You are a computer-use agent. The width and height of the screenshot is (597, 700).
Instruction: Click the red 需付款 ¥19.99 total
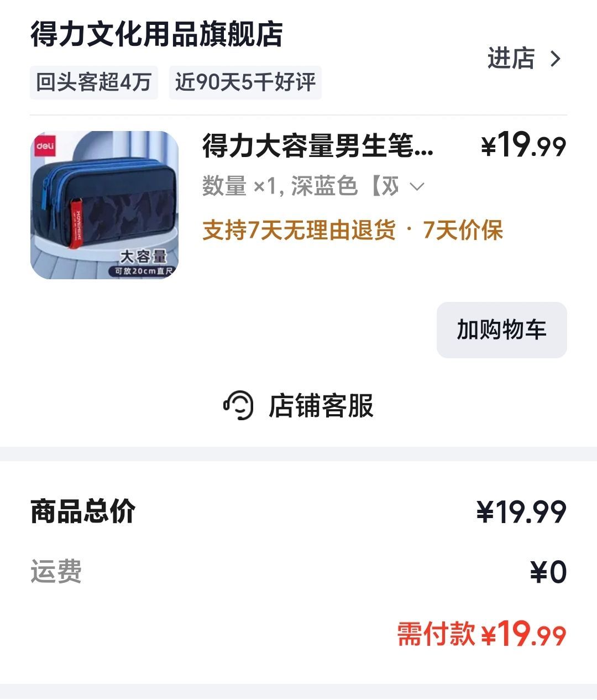point(482,634)
